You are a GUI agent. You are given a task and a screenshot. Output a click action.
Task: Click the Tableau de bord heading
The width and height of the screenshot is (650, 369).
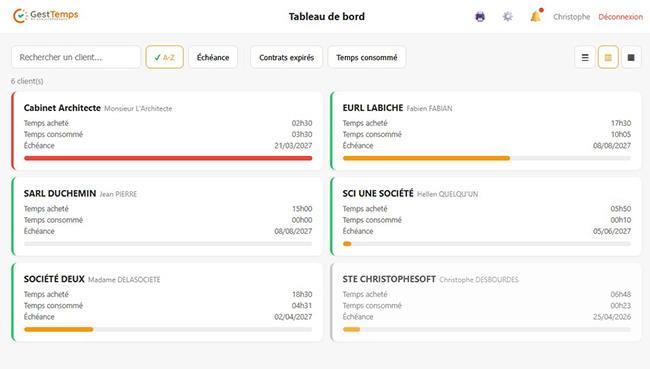[327, 17]
